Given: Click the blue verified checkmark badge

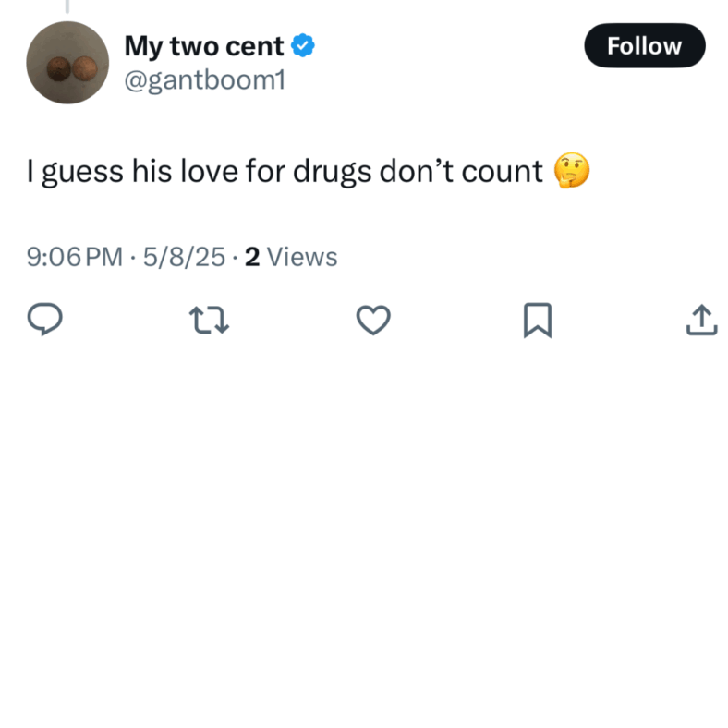Looking at the screenshot, I should tap(303, 45).
